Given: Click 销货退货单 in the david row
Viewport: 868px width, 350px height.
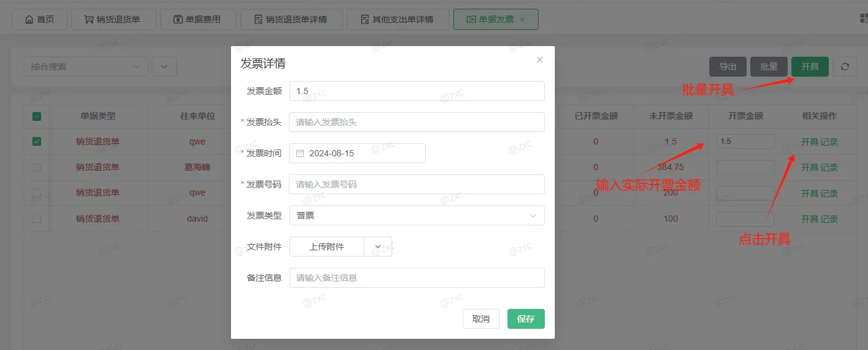Looking at the screenshot, I should pyautogui.click(x=98, y=219).
